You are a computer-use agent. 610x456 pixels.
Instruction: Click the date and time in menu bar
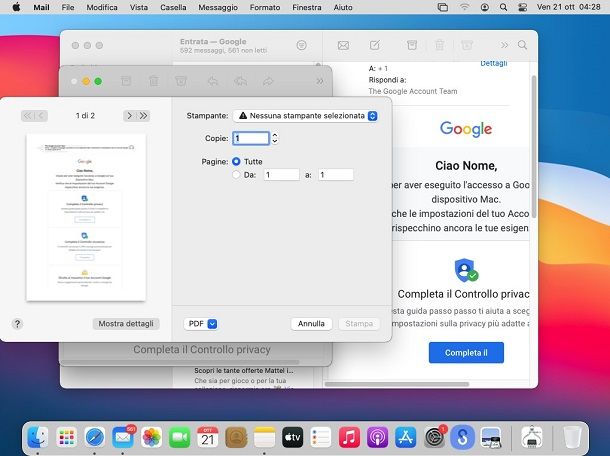point(568,7)
